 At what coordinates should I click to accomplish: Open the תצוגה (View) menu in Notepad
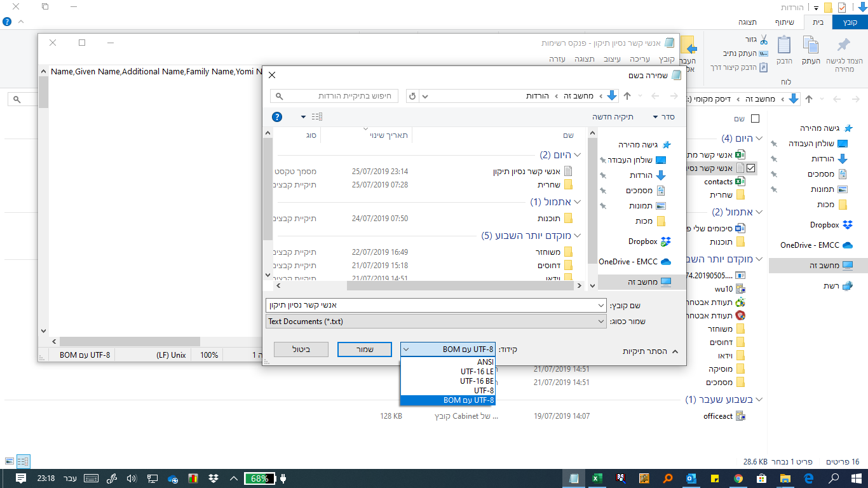584,58
